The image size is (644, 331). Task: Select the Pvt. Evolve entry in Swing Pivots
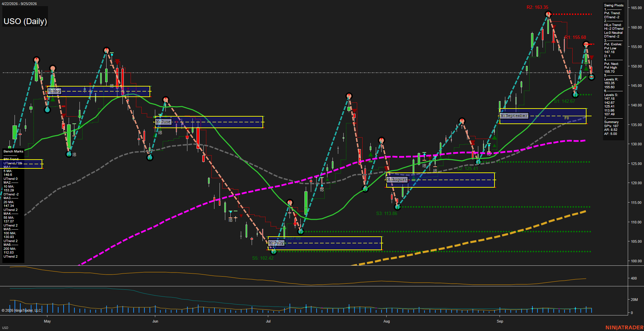pos(613,44)
